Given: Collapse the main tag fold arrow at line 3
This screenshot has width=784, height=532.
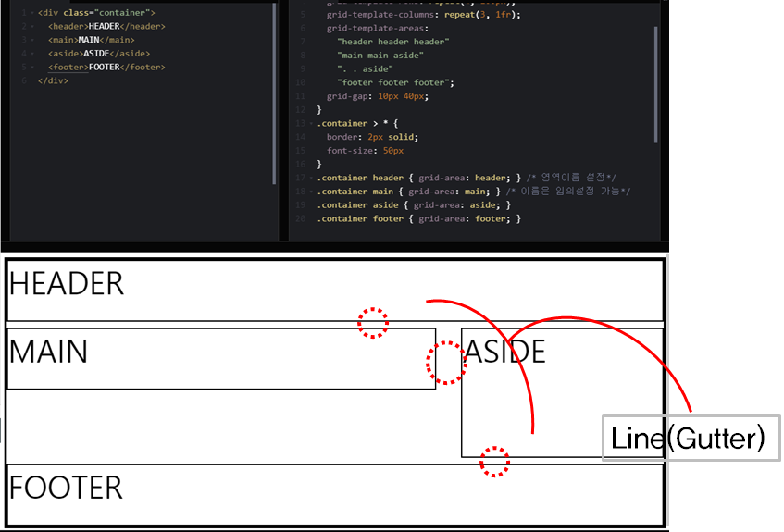Looking at the screenshot, I should click(32, 40).
